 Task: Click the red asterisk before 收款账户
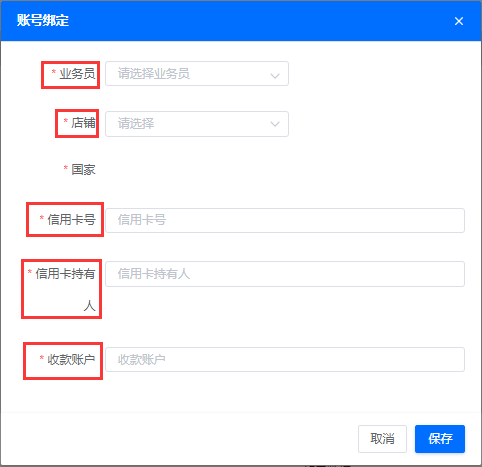[x=42, y=358]
